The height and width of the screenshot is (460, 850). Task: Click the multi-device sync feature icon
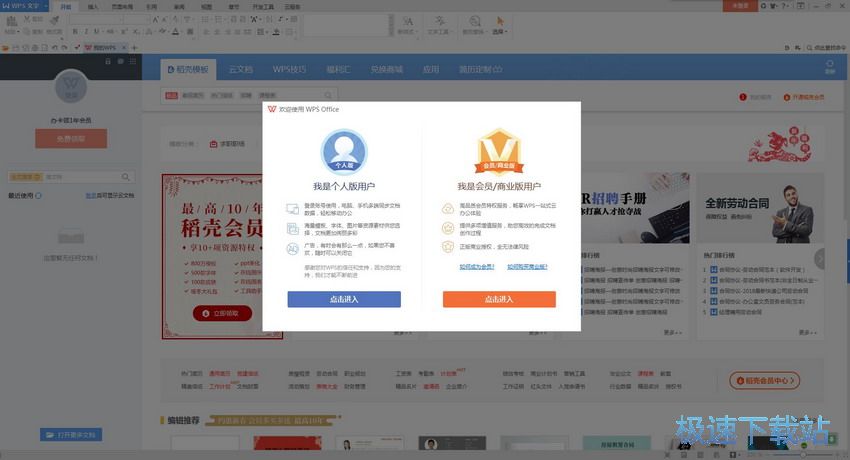click(293, 209)
